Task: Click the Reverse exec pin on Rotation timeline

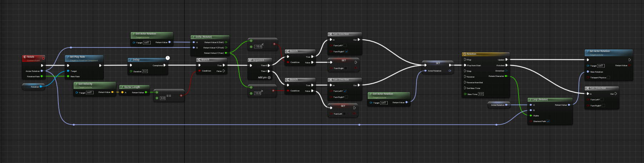Action: coord(465,77)
